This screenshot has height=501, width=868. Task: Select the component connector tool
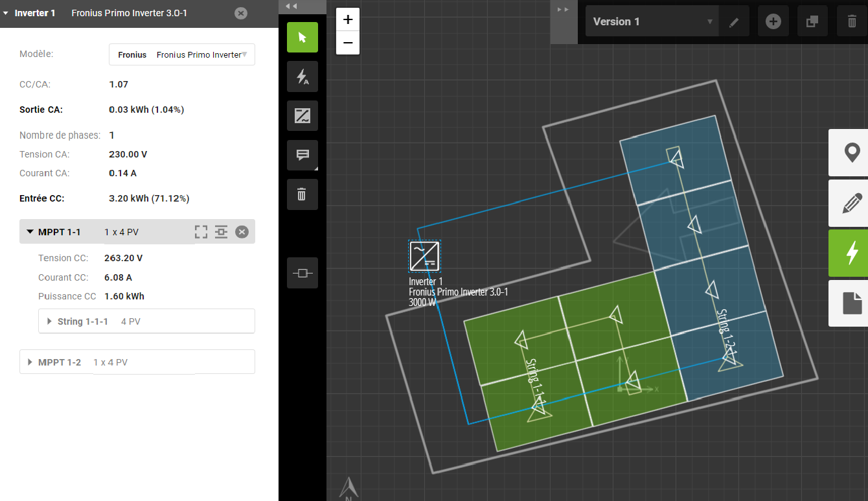303,273
